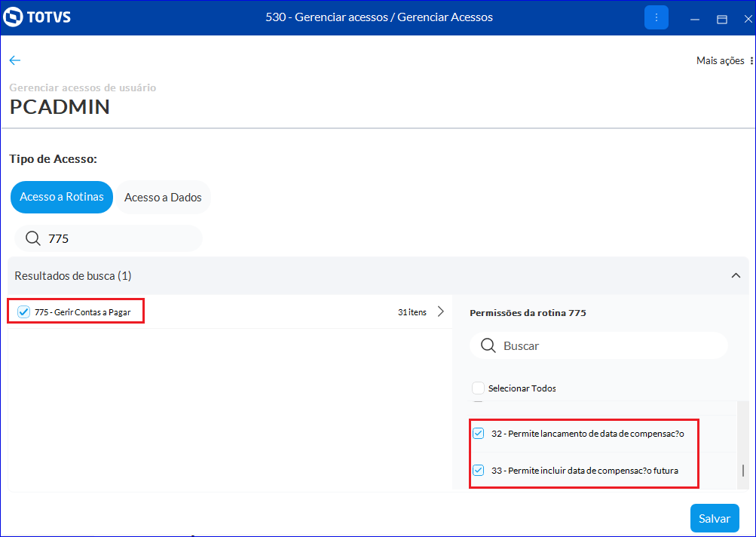Uncheck permission 32 data de compensação
The image size is (756, 537).
point(478,434)
